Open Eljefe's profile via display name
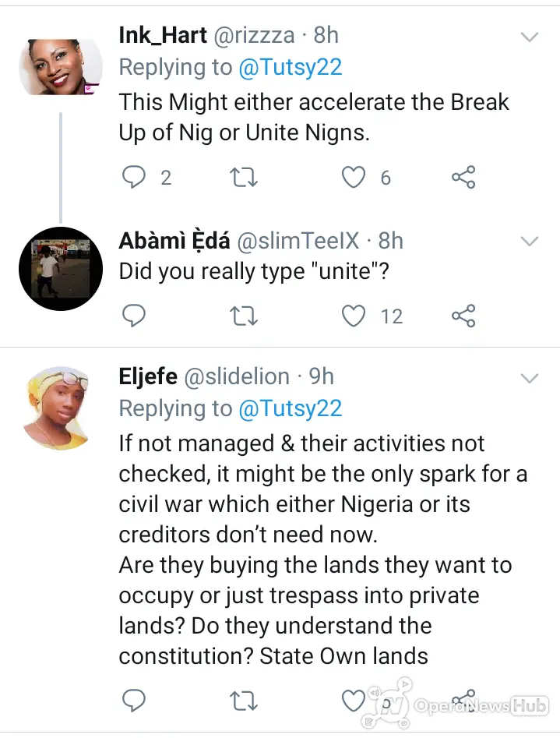Screen dimensions: 560x738 148,376
